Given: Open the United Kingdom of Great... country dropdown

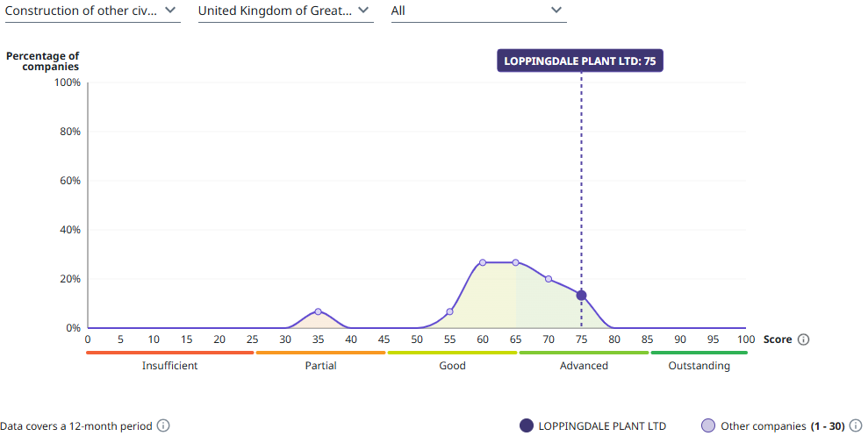Looking at the screenshot, I should click(285, 11).
